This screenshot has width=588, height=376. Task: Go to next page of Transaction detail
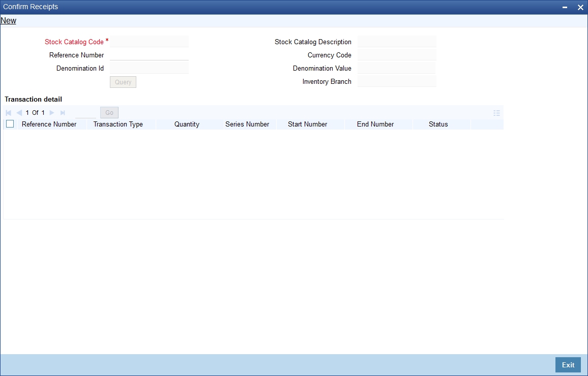pyautogui.click(x=52, y=113)
